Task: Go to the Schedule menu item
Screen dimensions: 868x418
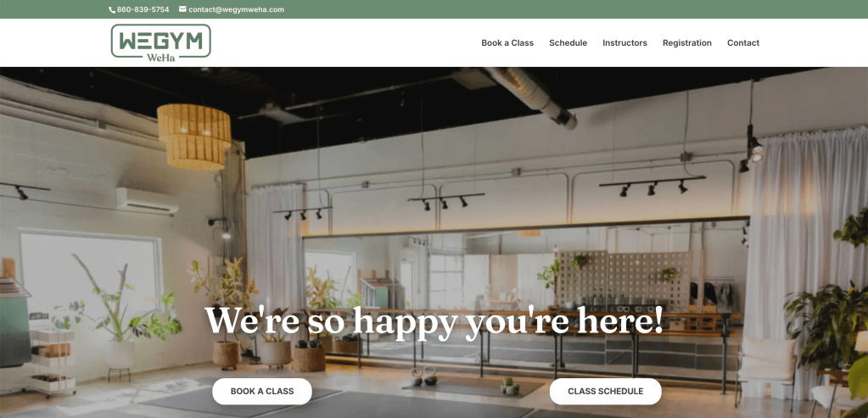Action: coord(568,42)
